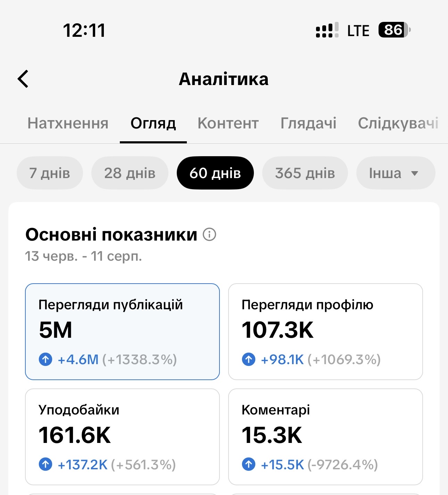Tap the up-arrow icon in Уподобайки card
The width and height of the screenshot is (448, 495).
coord(45,464)
